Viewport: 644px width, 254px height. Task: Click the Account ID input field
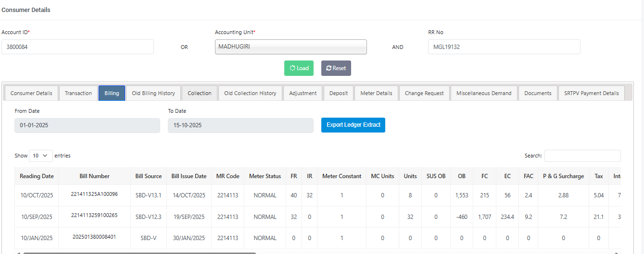(x=77, y=47)
